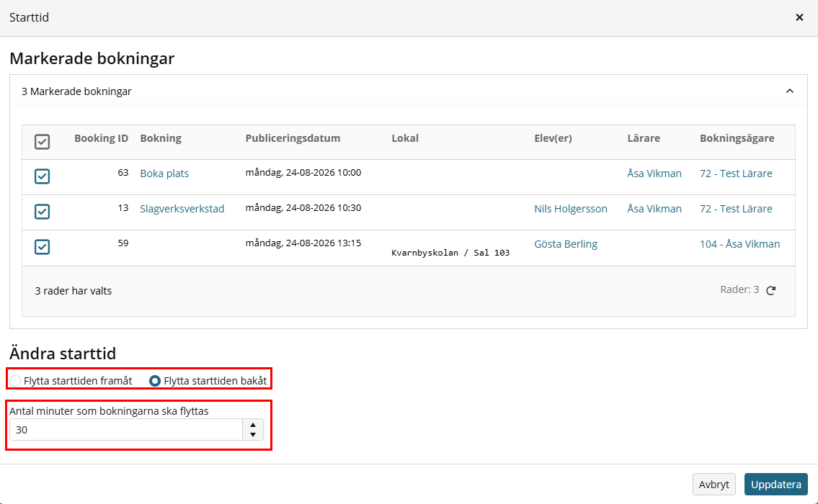Uncheck the checkbox for booking 13
This screenshot has width=818, height=504.
[43, 212]
